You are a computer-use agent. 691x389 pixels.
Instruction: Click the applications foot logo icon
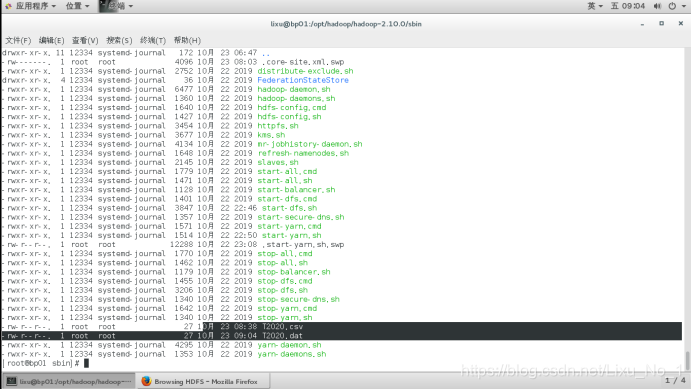coord(8,6)
